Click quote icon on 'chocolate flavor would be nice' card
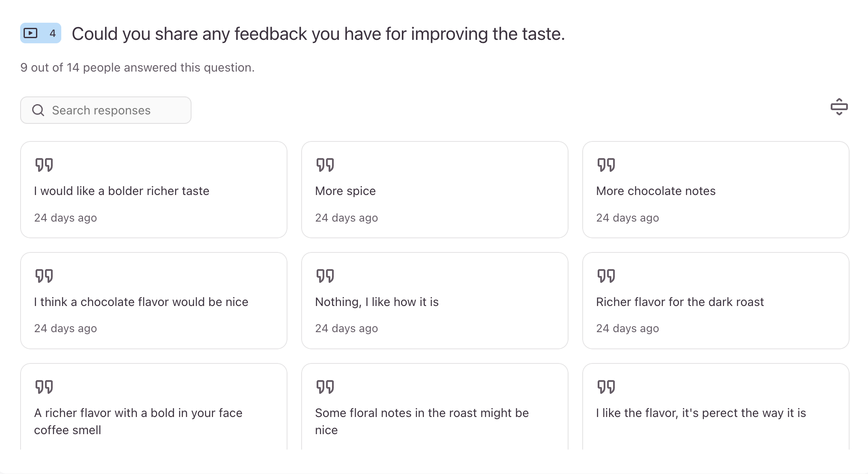 pyautogui.click(x=44, y=276)
